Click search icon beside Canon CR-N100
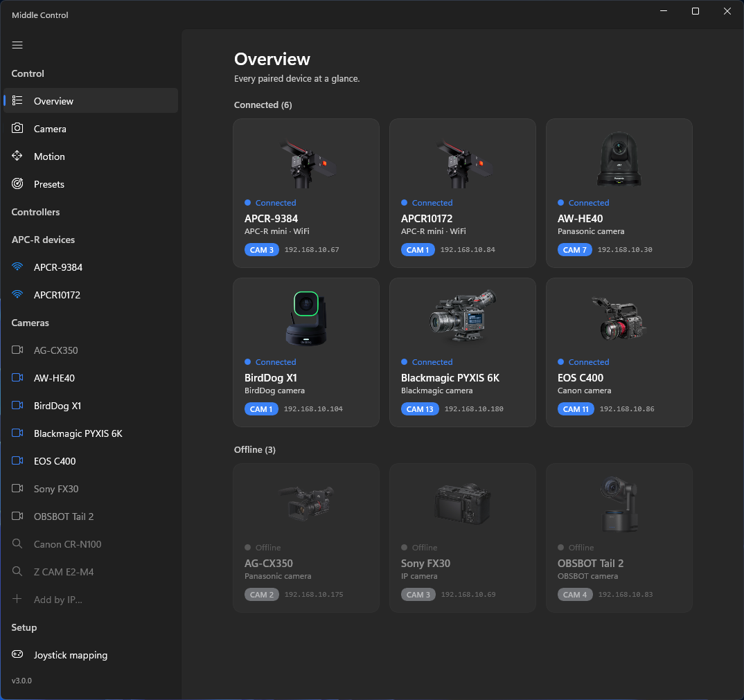 click(x=17, y=544)
